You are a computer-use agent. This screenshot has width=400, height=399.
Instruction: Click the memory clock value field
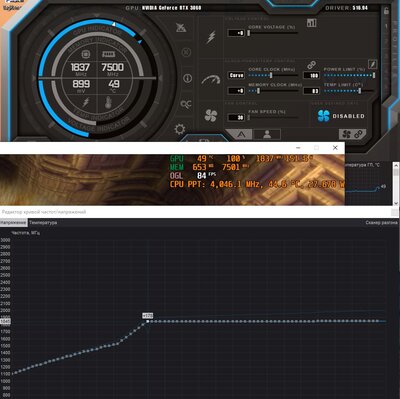click(236, 91)
